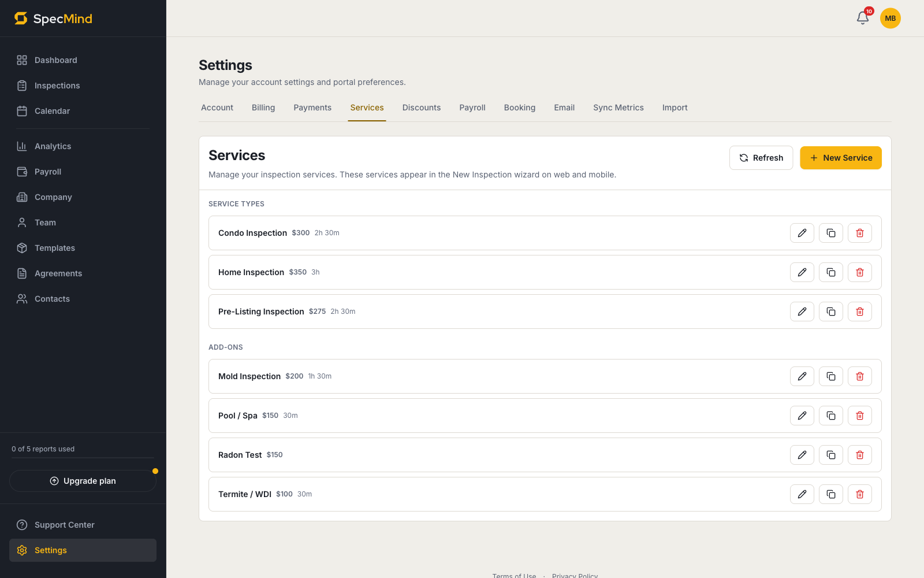Open the Booking tab
924x578 pixels.
tap(520, 108)
